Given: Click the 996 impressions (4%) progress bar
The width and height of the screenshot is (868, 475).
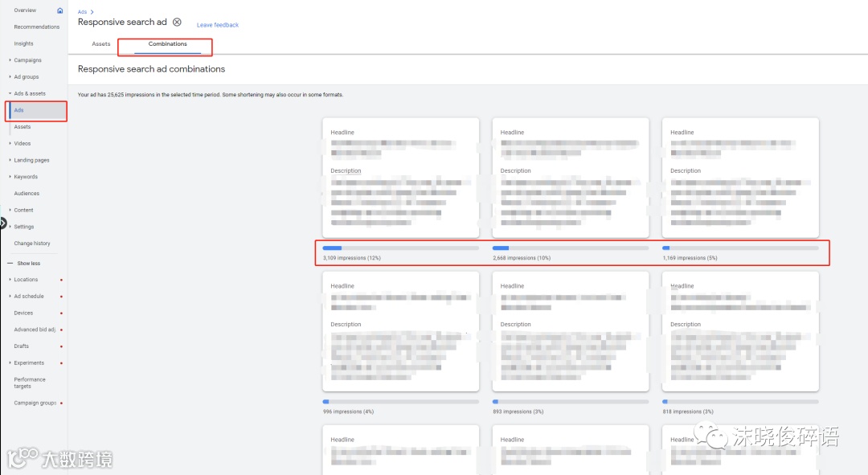Looking at the screenshot, I should click(x=401, y=401).
